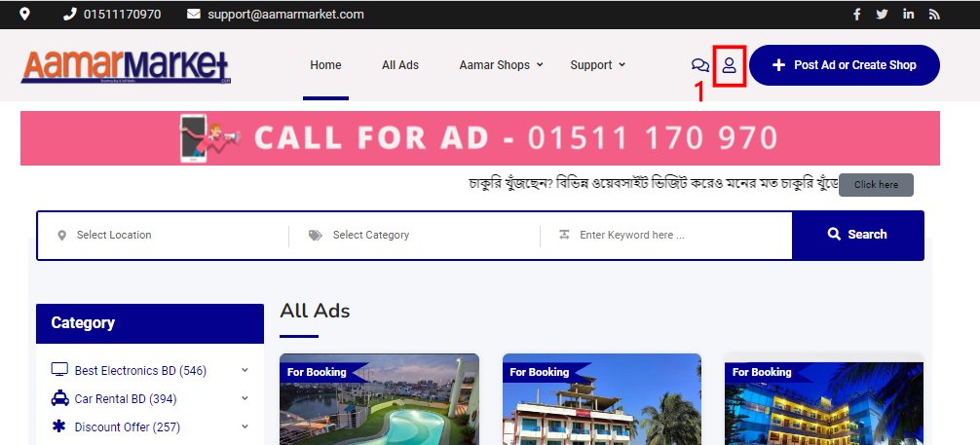The width and height of the screenshot is (980, 445).
Task: Click the Post Ad or Create Shop button
Action: coord(845,65)
